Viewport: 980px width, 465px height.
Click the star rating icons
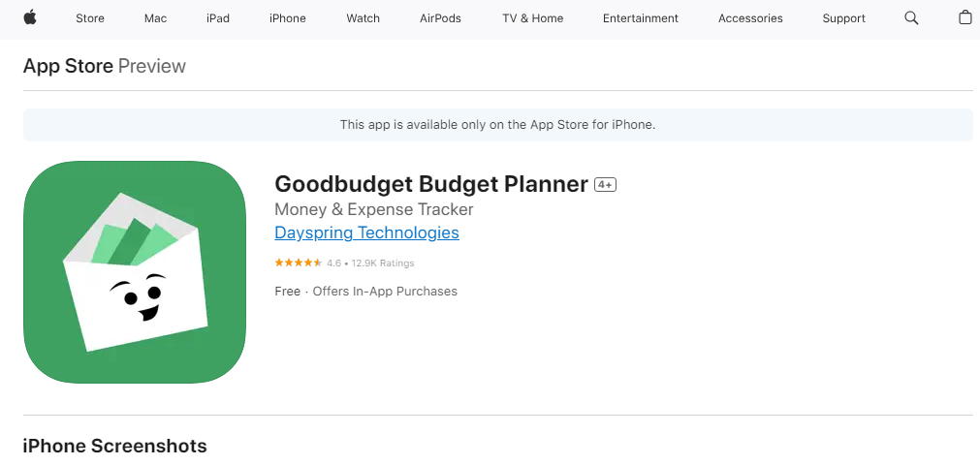[x=299, y=263]
